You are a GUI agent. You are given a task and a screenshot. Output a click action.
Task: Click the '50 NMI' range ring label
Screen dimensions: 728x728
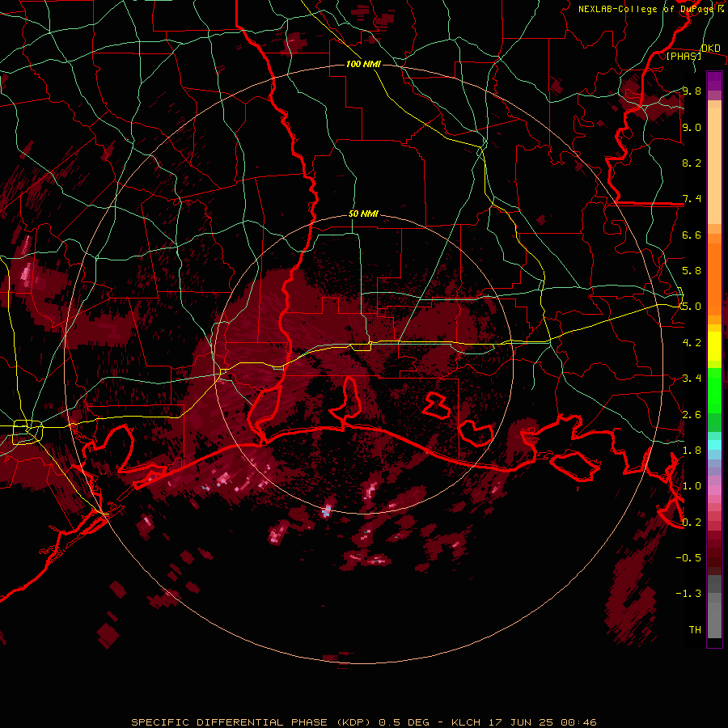coord(363,214)
